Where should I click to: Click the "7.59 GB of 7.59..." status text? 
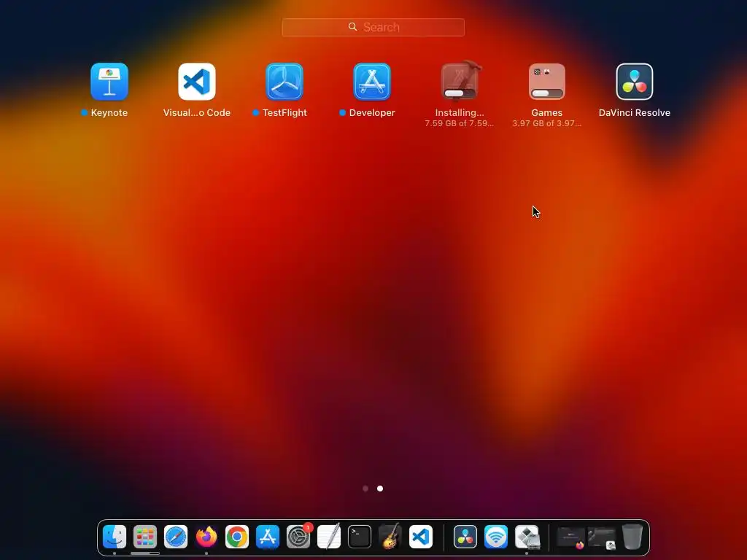pyautogui.click(x=460, y=123)
